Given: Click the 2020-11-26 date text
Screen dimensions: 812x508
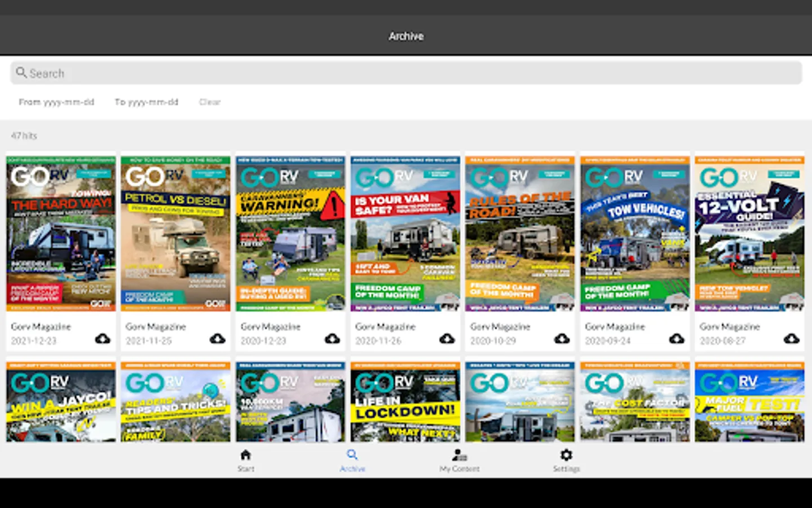Looking at the screenshot, I should (x=378, y=341).
